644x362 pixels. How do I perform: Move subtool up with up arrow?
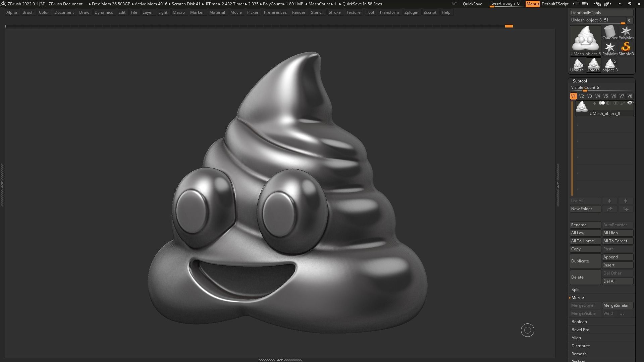point(609,201)
